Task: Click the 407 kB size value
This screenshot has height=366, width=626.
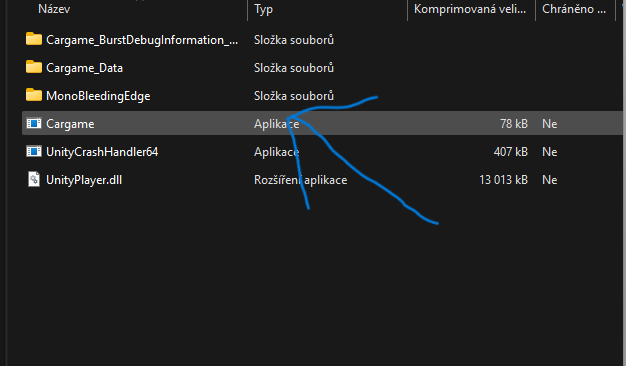Action: pos(511,152)
